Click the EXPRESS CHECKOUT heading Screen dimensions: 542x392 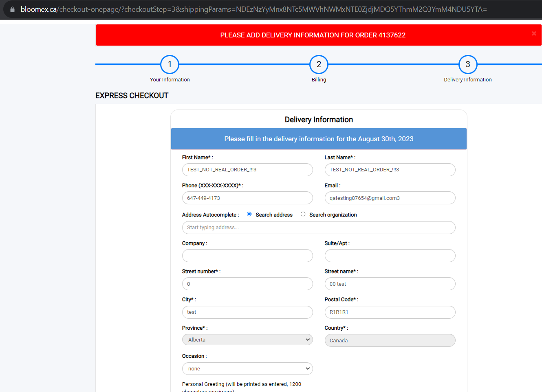tap(132, 96)
